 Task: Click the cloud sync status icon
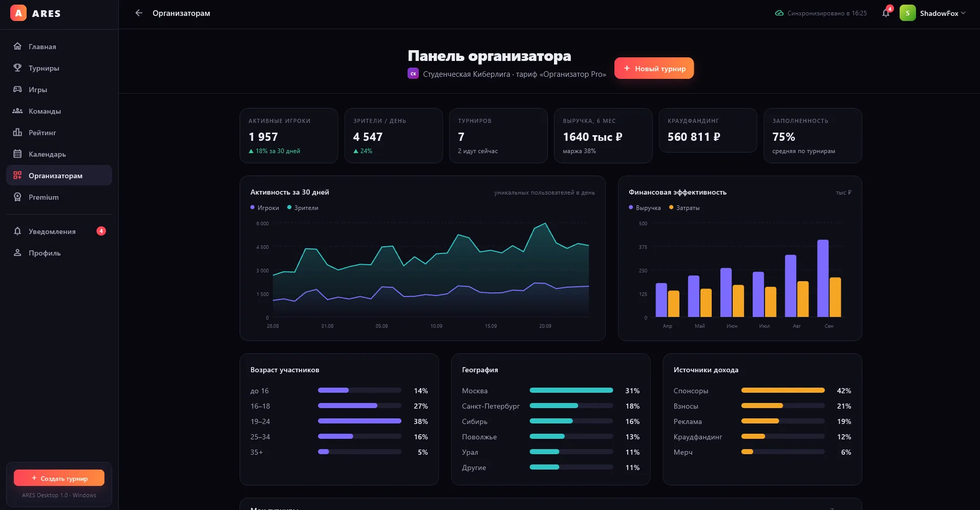(x=779, y=13)
